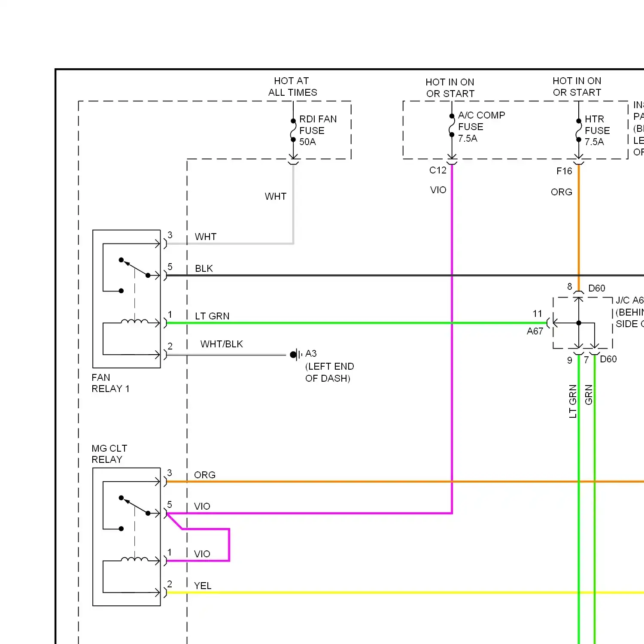Click the A67 connector label
Screen dimensions: 644x644
(x=535, y=331)
